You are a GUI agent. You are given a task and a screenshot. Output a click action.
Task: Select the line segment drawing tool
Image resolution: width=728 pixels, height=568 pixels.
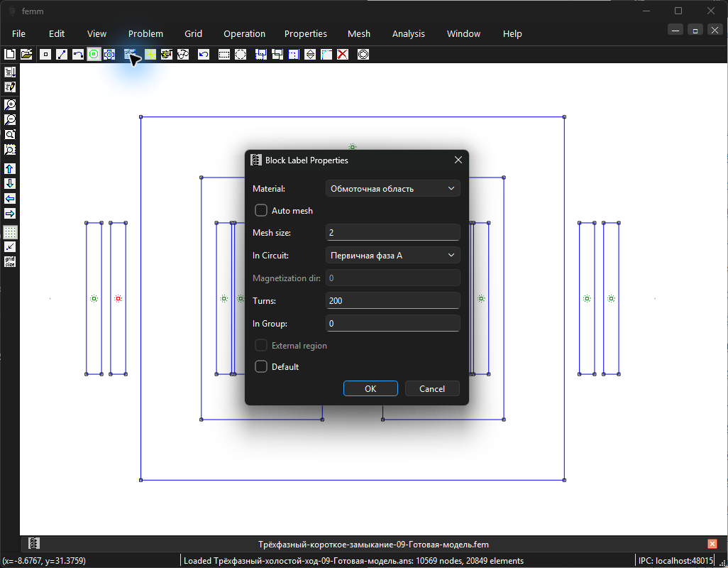62,55
